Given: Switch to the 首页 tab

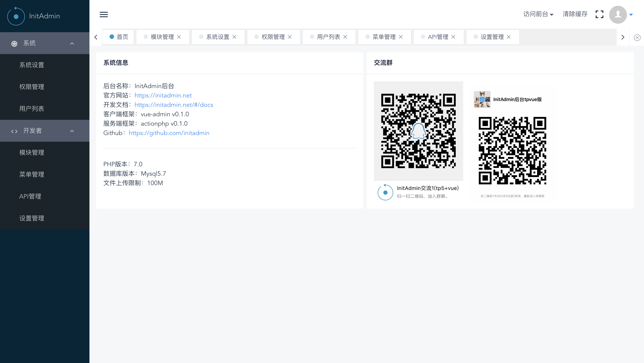Looking at the screenshot, I should coord(118,37).
